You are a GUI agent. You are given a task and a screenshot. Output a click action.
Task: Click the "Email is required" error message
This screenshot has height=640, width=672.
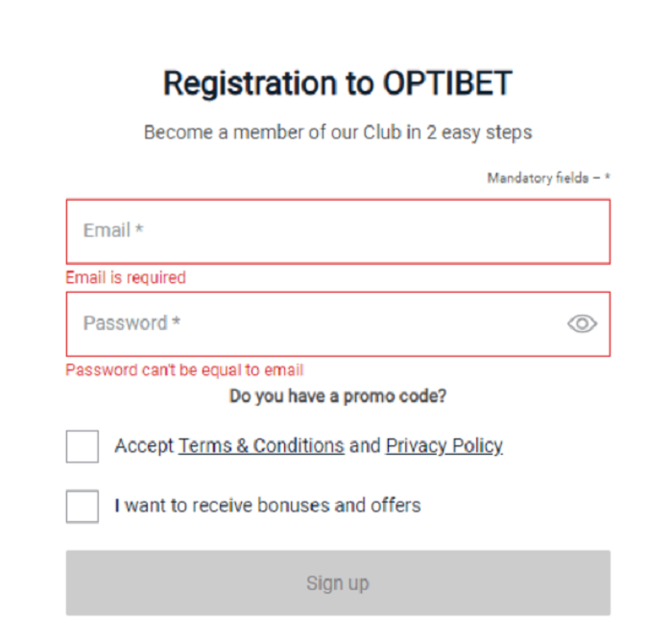(126, 278)
